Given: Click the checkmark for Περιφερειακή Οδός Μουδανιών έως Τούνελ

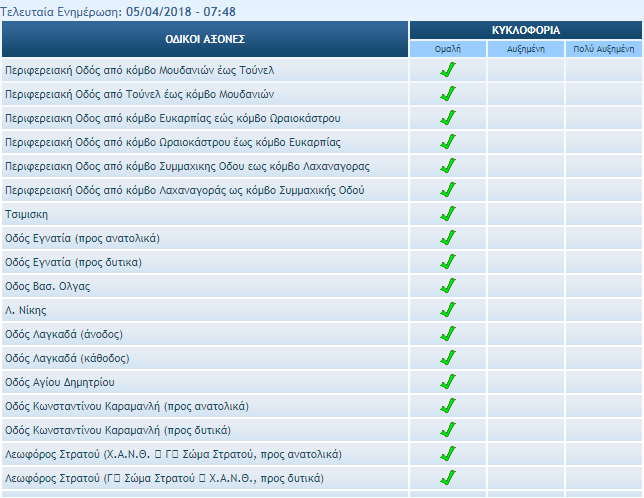Looking at the screenshot, I should click(x=448, y=70).
